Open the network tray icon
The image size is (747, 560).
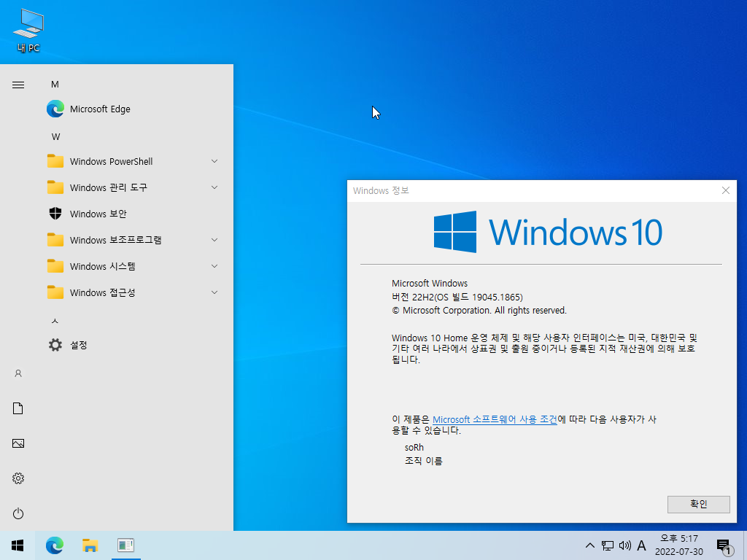(608, 545)
